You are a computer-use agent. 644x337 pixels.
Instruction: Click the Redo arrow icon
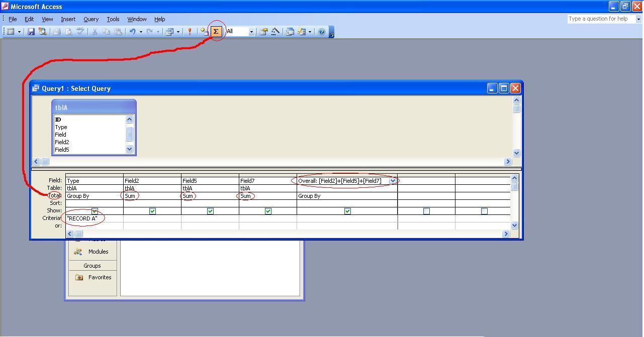(x=150, y=32)
